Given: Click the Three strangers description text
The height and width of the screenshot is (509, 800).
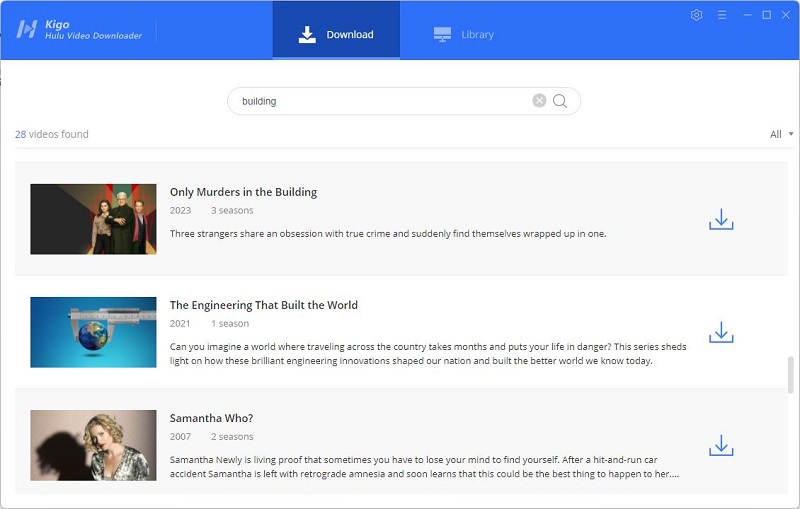Looking at the screenshot, I should point(388,234).
